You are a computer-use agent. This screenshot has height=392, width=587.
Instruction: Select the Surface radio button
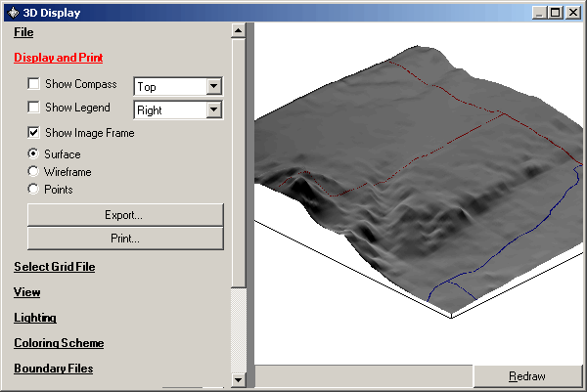coord(33,153)
